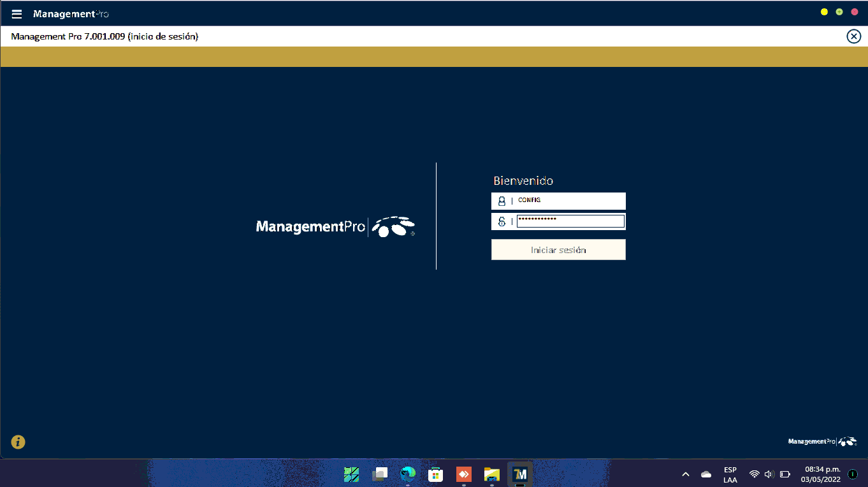Screen dimensions: 868x487
Task: Launch Microsoft Edge from the taskbar
Action: click(x=408, y=474)
